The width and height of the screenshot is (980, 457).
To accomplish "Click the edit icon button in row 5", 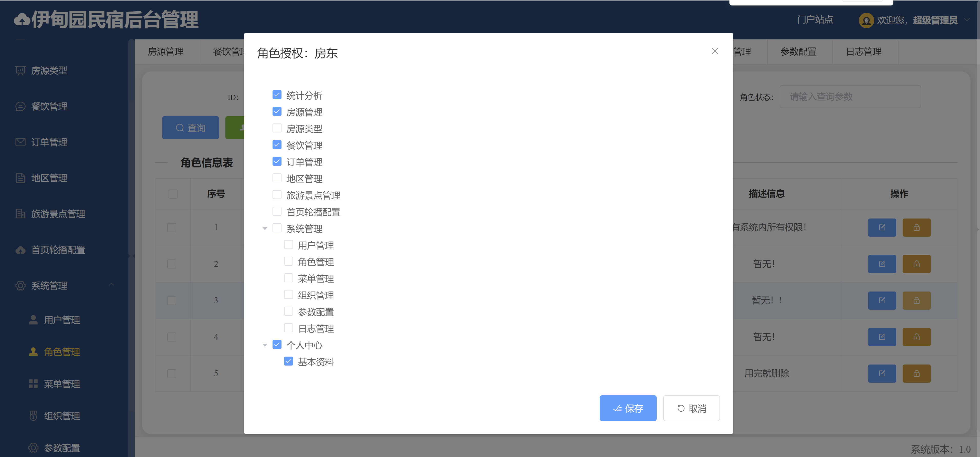I will [x=882, y=373].
